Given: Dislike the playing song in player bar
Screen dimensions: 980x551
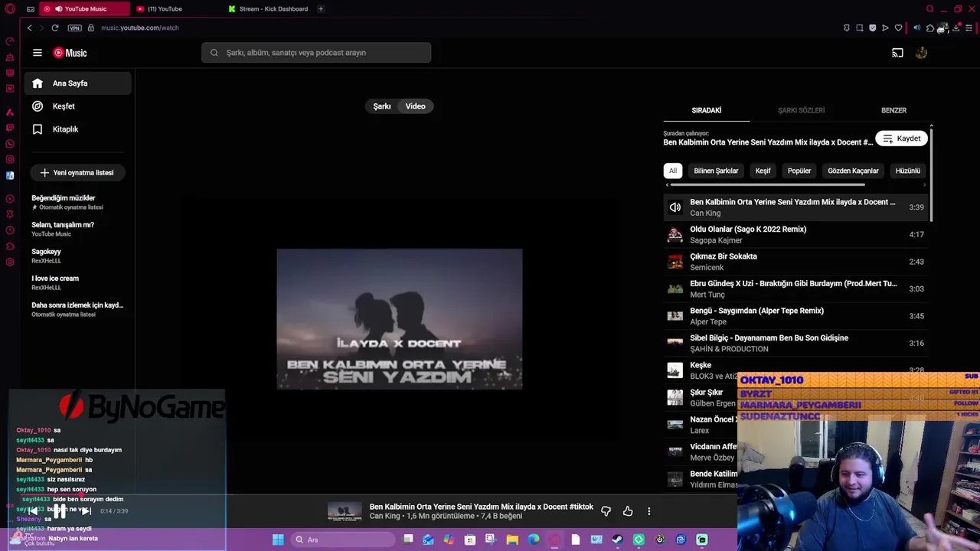Looking at the screenshot, I should tap(606, 511).
